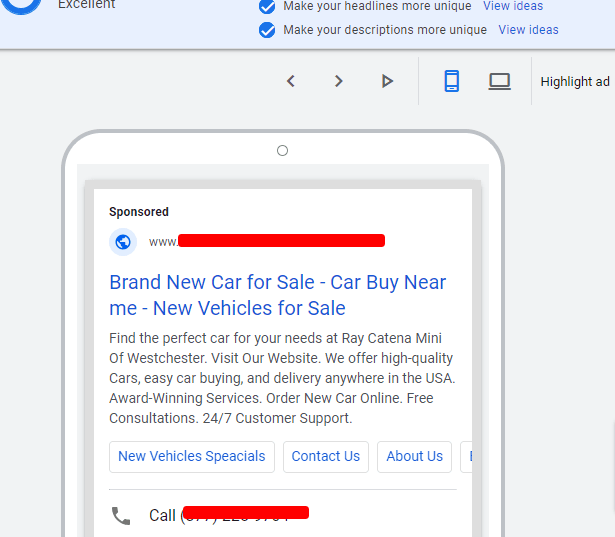Select the New Vehicles Speacials sitelink
The width and height of the screenshot is (615, 537).
(x=191, y=456)
